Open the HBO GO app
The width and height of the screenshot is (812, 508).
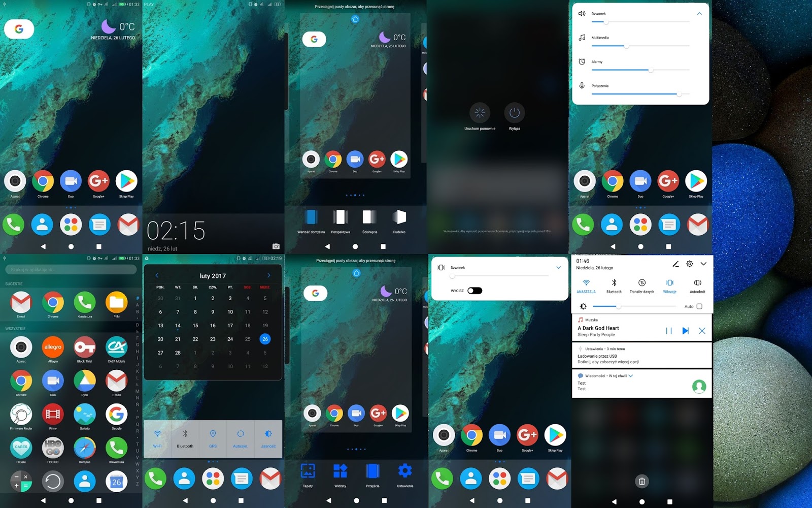53,448
